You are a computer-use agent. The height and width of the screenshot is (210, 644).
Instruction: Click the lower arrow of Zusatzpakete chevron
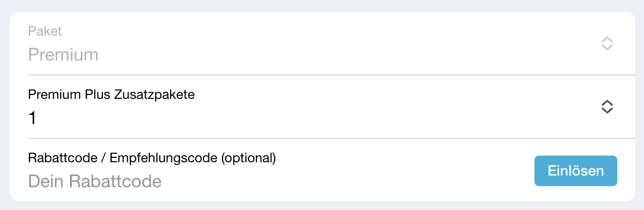607,111
